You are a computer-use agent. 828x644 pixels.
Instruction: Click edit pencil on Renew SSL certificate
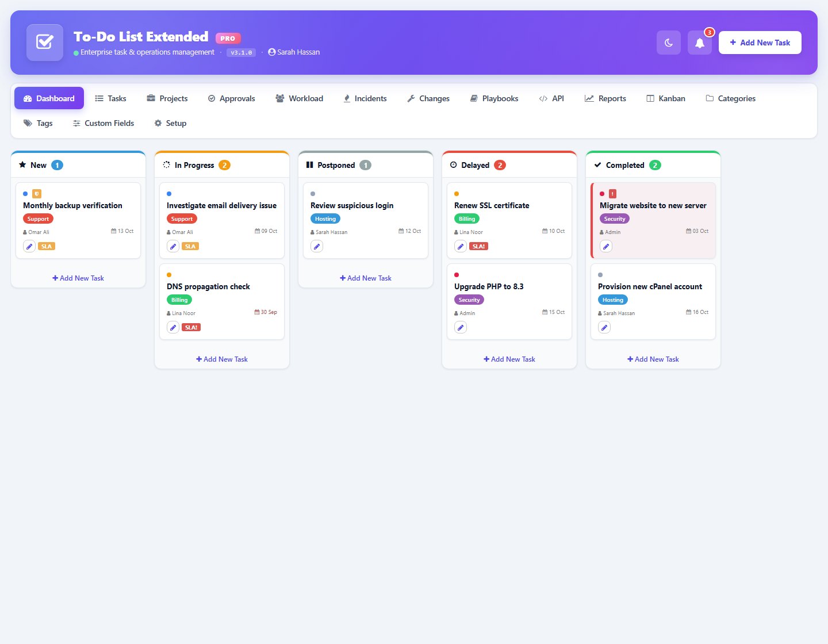[461, 246]
